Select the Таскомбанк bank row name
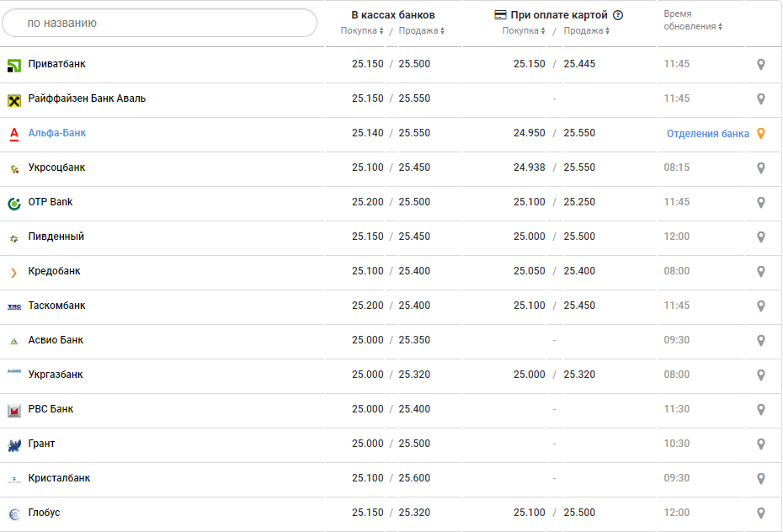783x532 pixels. [x=56, y=306]
